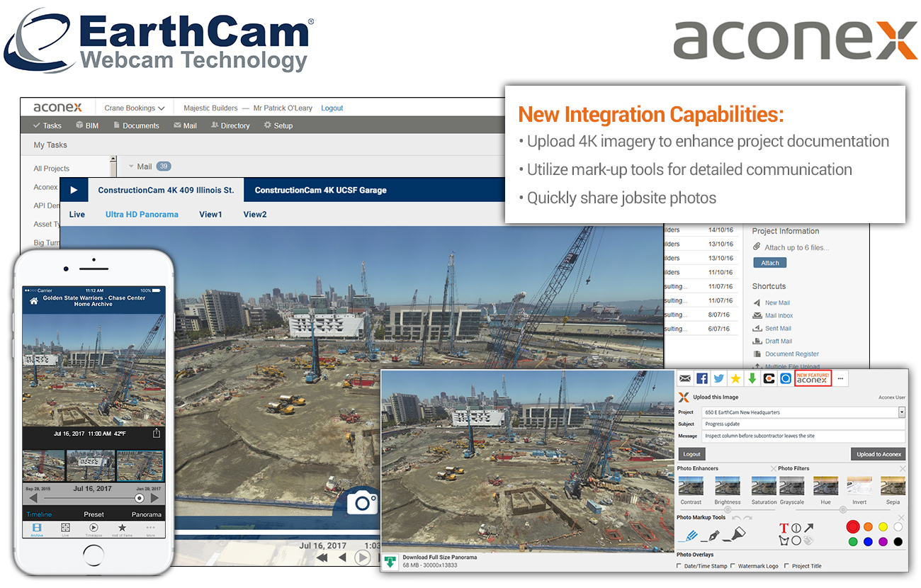The height and width of the screenshot is (588, 921).
Task: Click the Download Full Size Panorama icon
Action: point(390,562)
